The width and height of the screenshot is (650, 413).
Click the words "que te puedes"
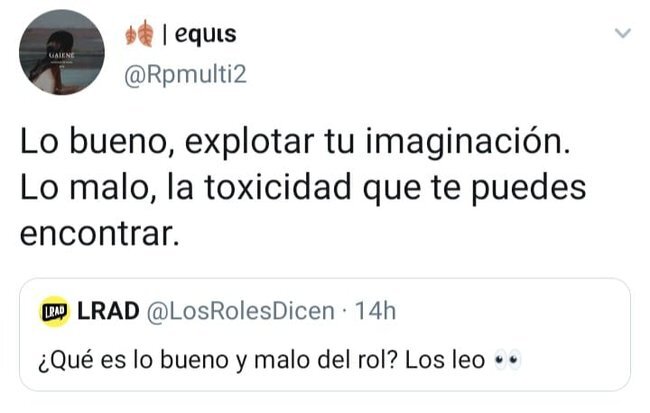(x=474, y=189)
